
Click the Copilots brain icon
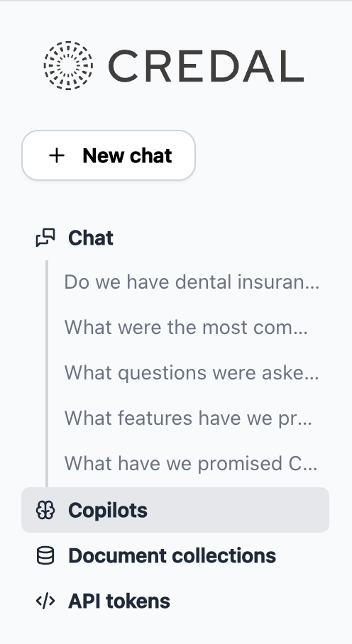pos(45,510)
